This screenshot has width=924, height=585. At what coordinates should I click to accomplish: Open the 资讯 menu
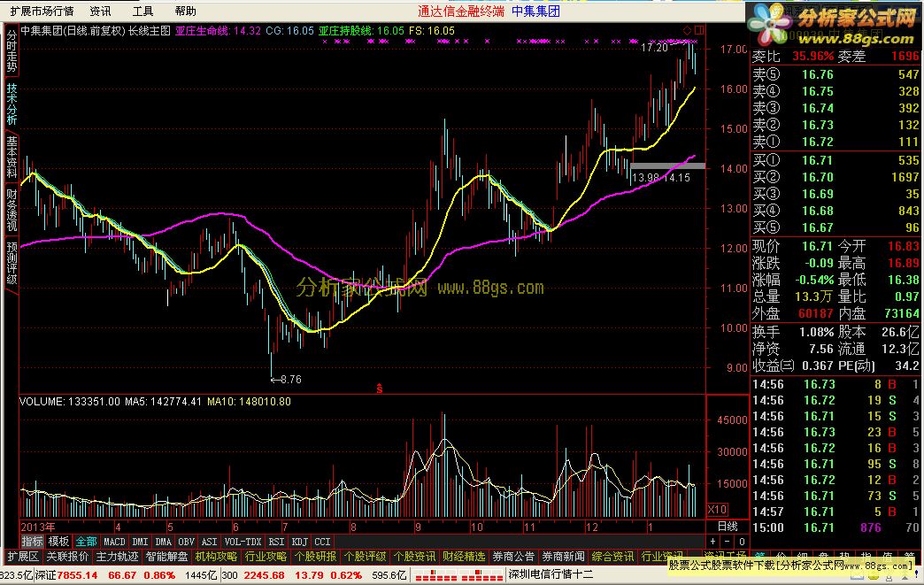click(x=100, y=11)
